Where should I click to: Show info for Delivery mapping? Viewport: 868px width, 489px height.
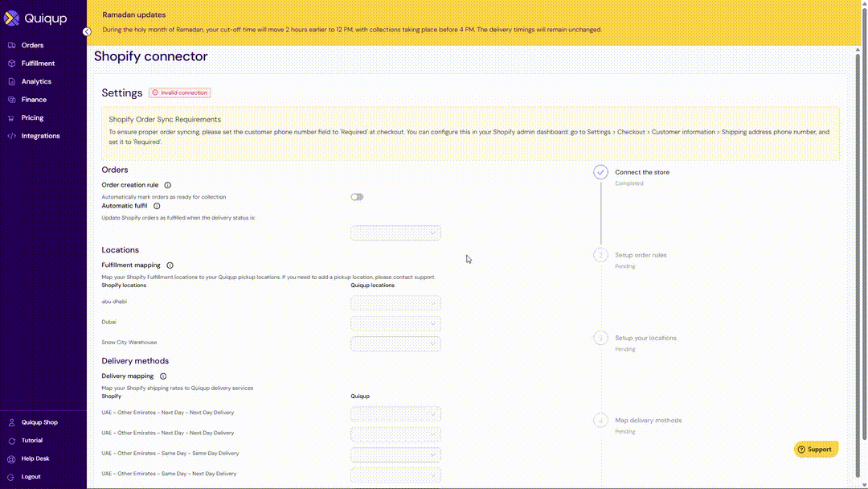click(x=163, y=376)
